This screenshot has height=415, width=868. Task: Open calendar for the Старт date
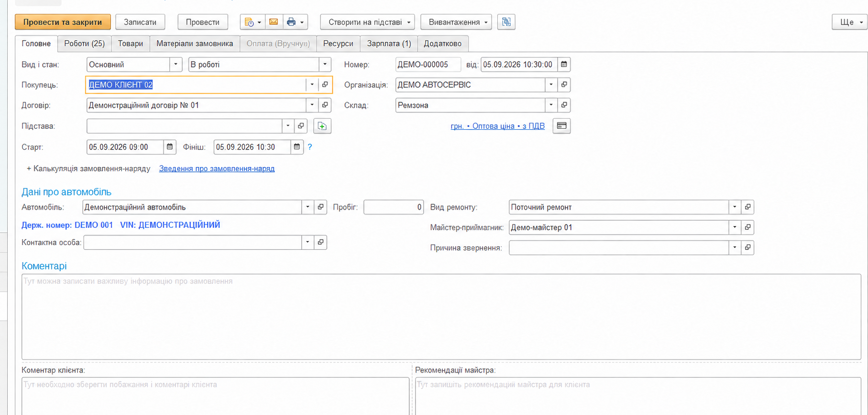pyautogui.click(x=170, y=147)
